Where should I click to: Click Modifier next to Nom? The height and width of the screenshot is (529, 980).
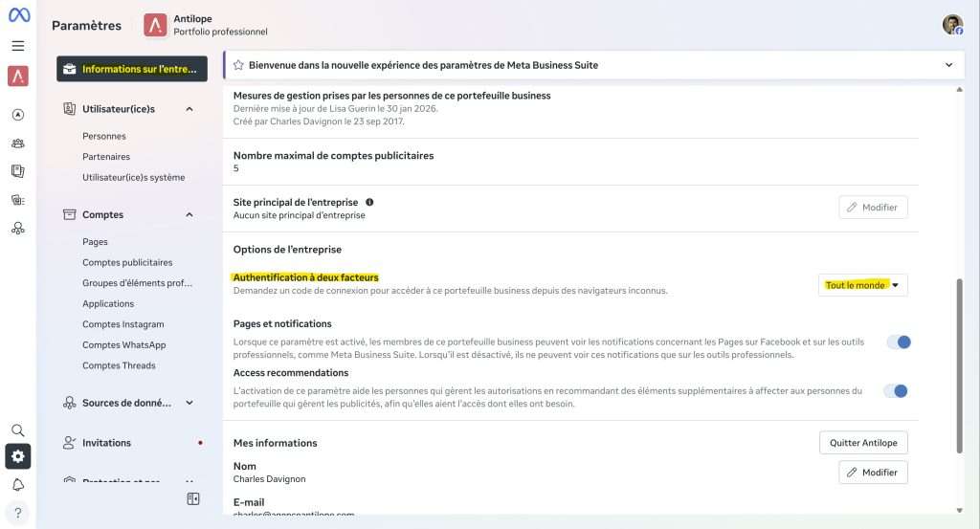pyautogui.click(x=873, y=473)
